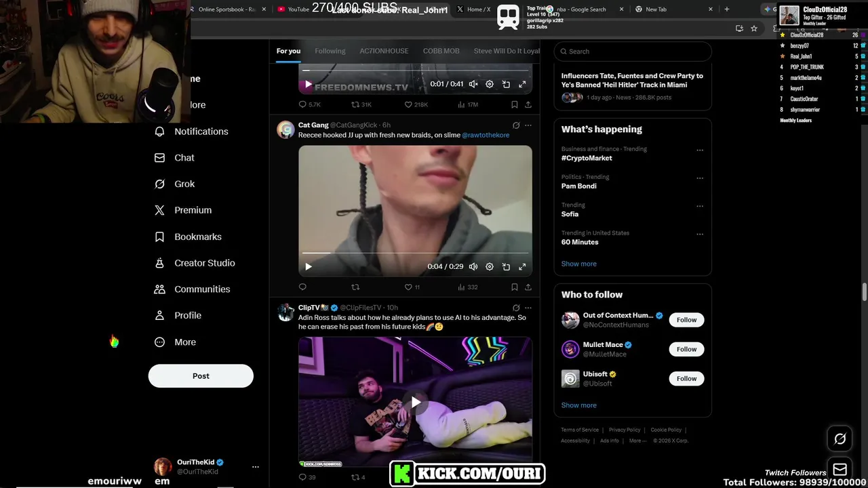Image resolution: width=868 pixels, height=488 pixels.
Task: Toggle picture-in-picture on the braids video
Action: pyautogui.click(x=506, y=266)
